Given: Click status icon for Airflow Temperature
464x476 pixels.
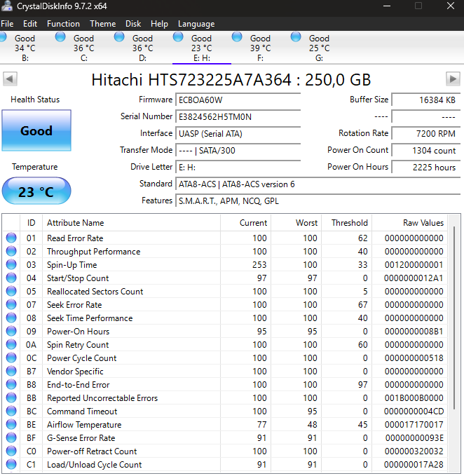Looking at the screenshot, I should pos(11,424).
